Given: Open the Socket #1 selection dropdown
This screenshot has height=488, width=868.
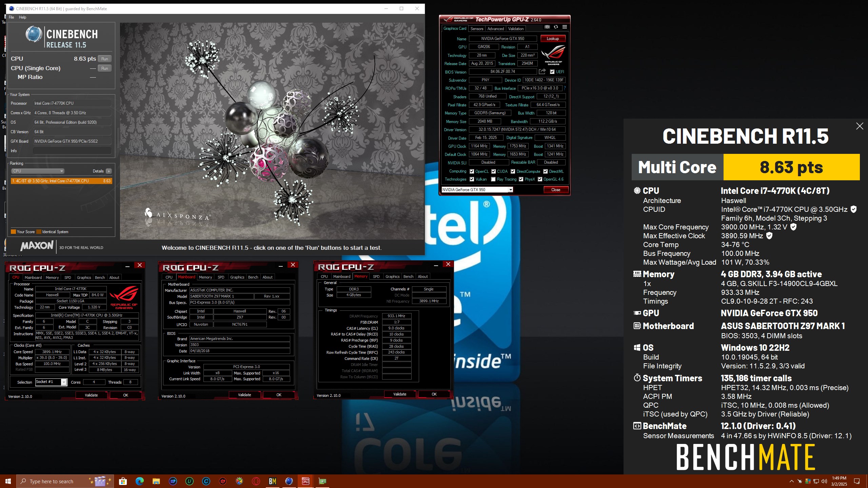Looking at the screenshot, I should tap(51, 382).
